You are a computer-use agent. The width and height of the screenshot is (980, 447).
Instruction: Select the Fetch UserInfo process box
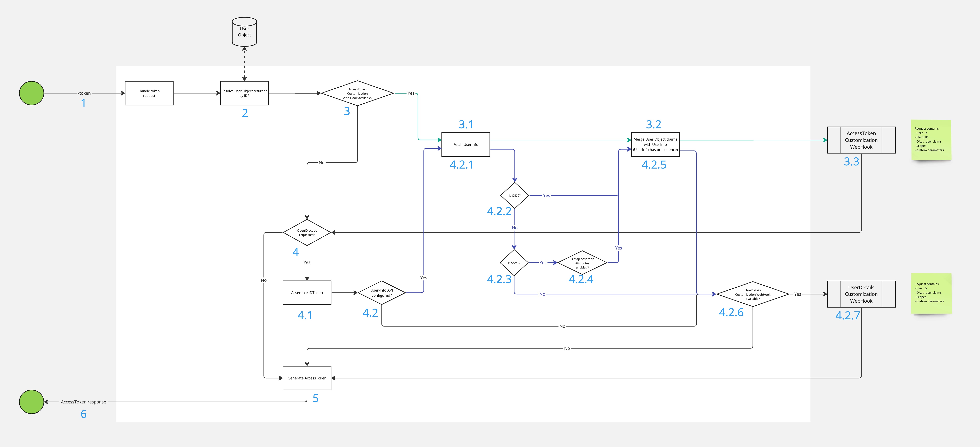466,145
